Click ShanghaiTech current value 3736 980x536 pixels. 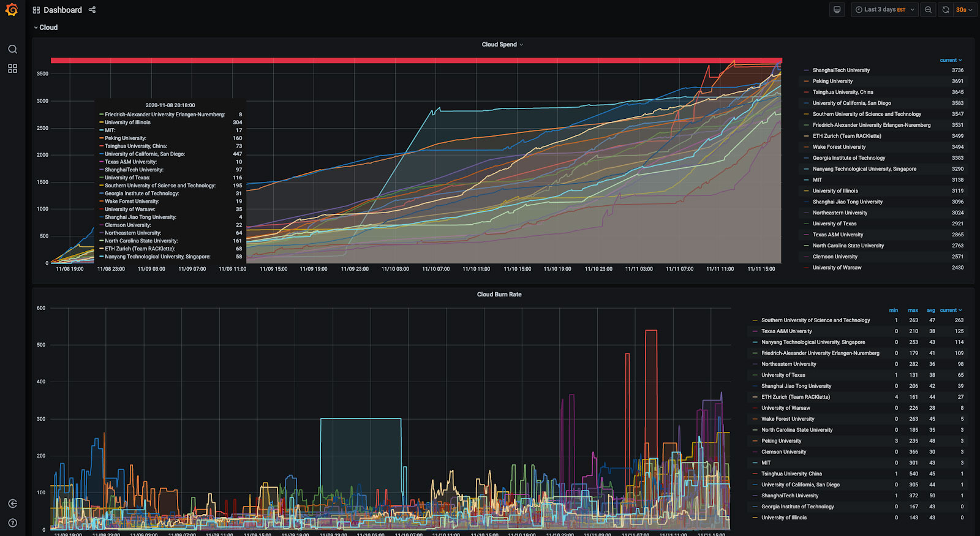tap(957, 70)
